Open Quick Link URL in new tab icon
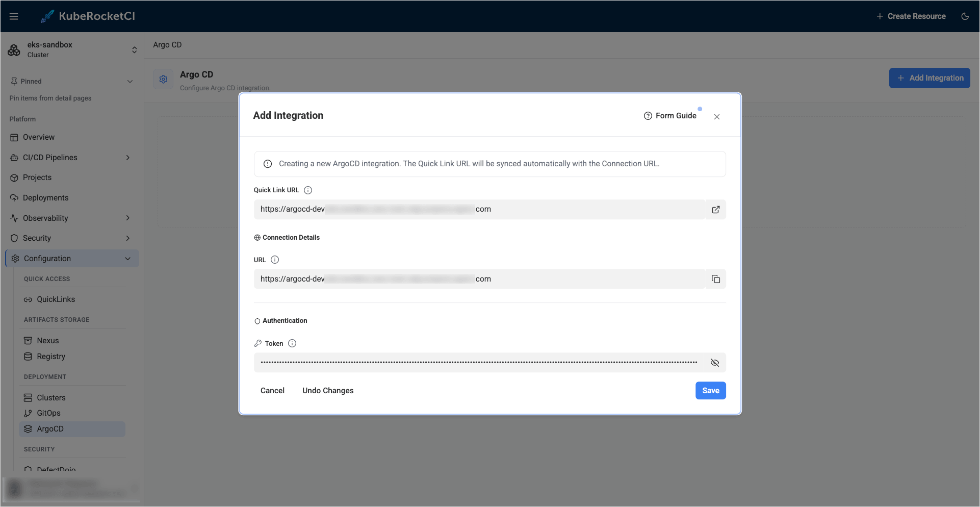Screen dimensions: 980x507 click(x=716, y=210)
